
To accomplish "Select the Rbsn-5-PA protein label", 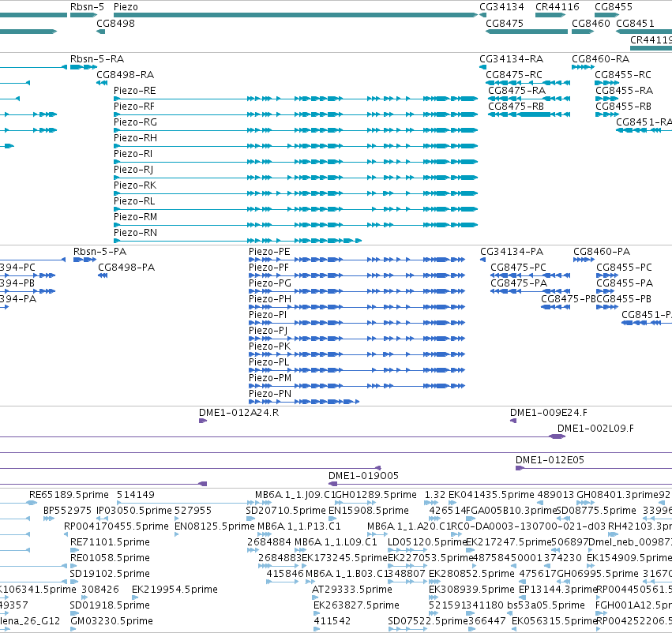I will (99, 252).
